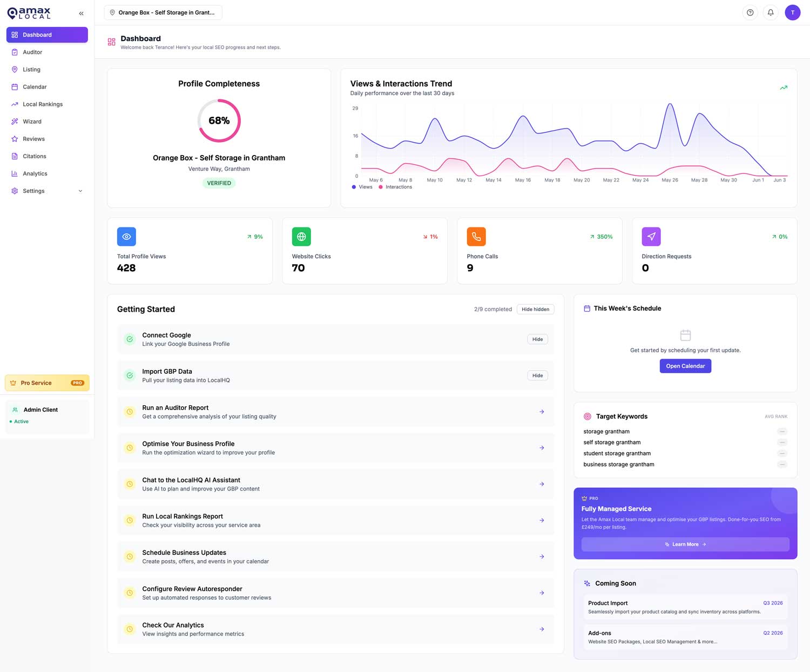This screenshot has height=672, width=810.
Task: Click the purple direction requests arrow icon
Action: [x=651, y=237]
